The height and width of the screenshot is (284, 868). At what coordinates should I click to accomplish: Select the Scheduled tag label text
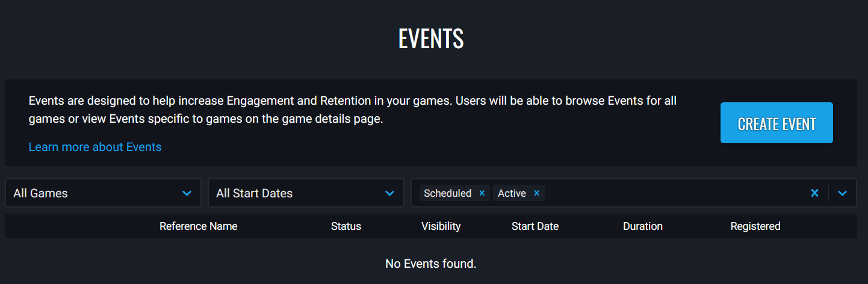(x=447, y=193)
